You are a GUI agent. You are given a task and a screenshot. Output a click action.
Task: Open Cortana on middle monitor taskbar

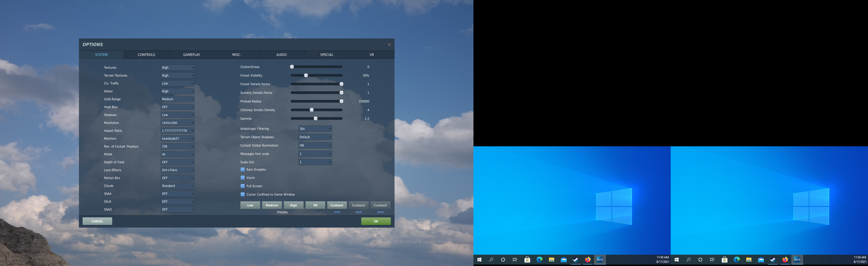(503, 260)
